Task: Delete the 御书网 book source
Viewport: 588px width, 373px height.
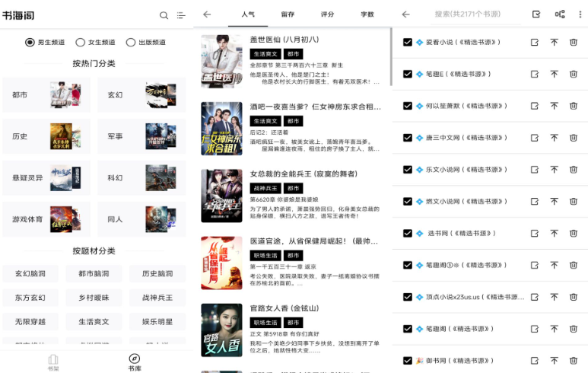Action: [574, 361]
